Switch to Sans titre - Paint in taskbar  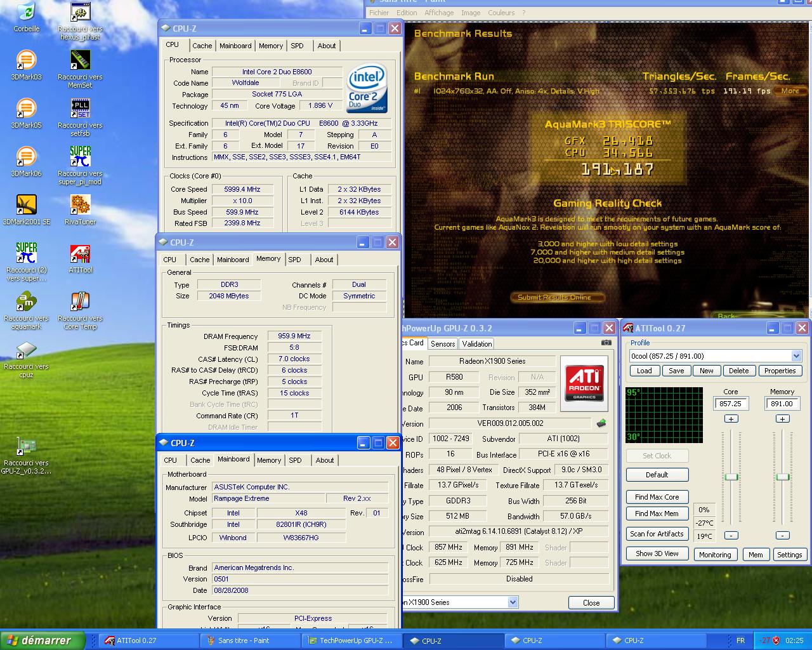249,640
